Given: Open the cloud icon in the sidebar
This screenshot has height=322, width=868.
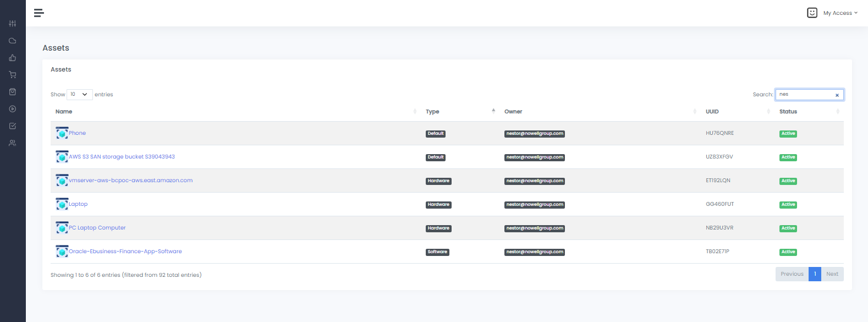Looking at the screenshot, I should (13, 41).
